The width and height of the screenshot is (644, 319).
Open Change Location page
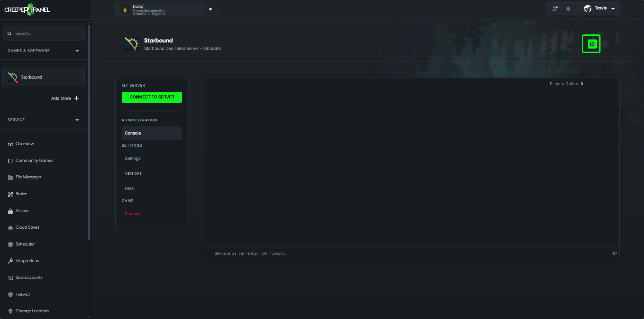(32, 311)
